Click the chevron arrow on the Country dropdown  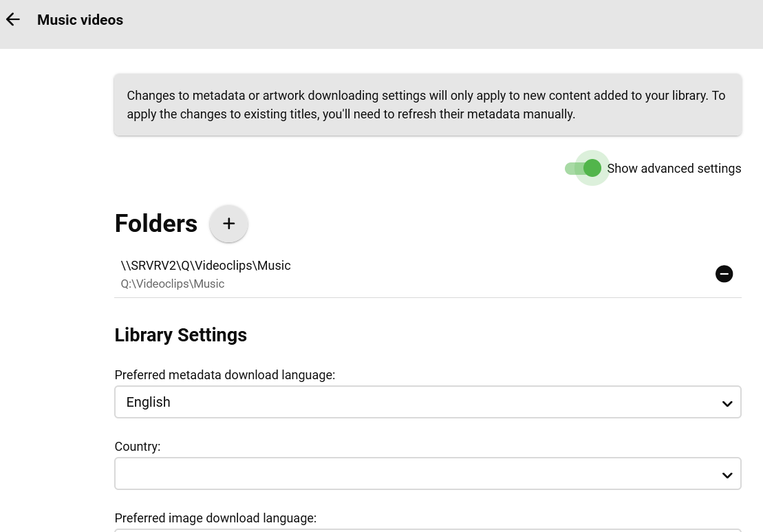click(x=727, y=475)
